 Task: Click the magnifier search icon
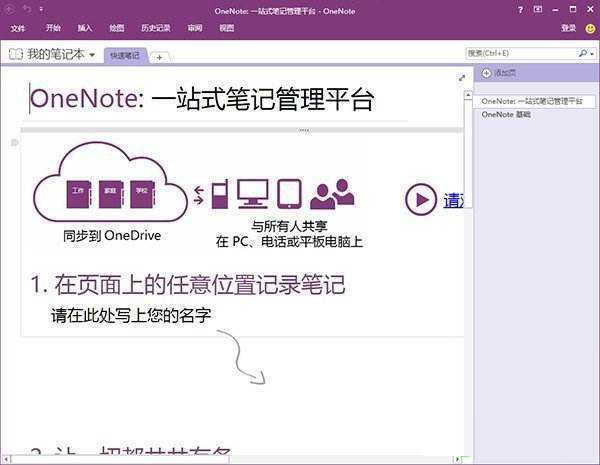point(583,53)
